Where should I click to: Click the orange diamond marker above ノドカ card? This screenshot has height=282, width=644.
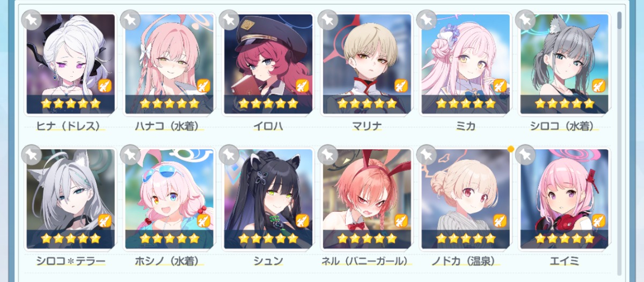[x=511, y=149]
